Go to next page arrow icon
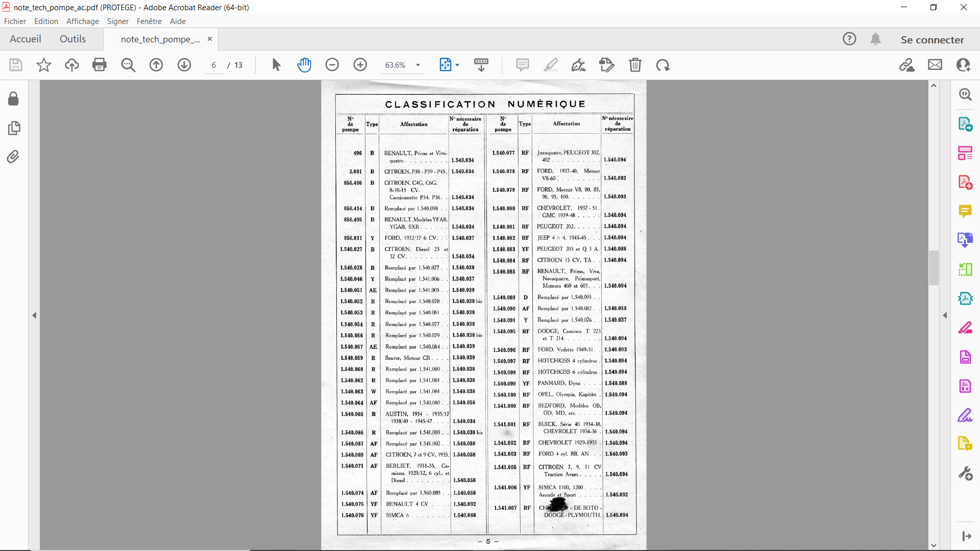The height and width of the screenshot is (551, 980). click(184, 65)
